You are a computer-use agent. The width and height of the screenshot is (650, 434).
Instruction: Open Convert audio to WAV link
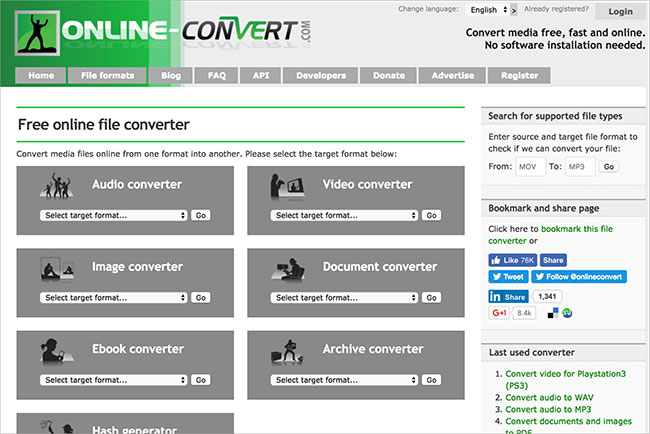(x=549, y=398)
